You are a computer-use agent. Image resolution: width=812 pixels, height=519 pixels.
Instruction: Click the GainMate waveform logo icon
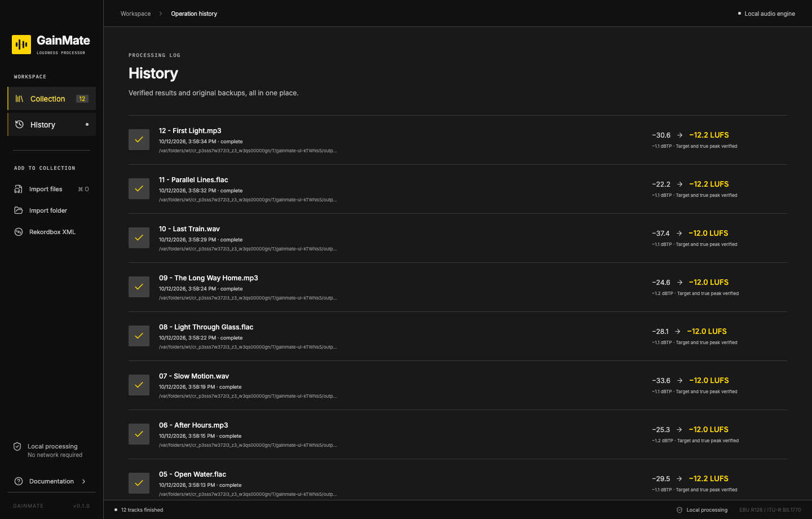click(21, 45)
